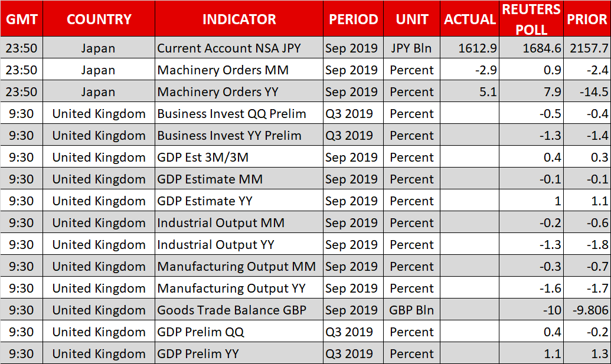Image resolution: width=611 pixels, height=364 pixels.
Task: Click the empty ACTUAL cell for Goods Trade Balance
Action: coord(469,310)
